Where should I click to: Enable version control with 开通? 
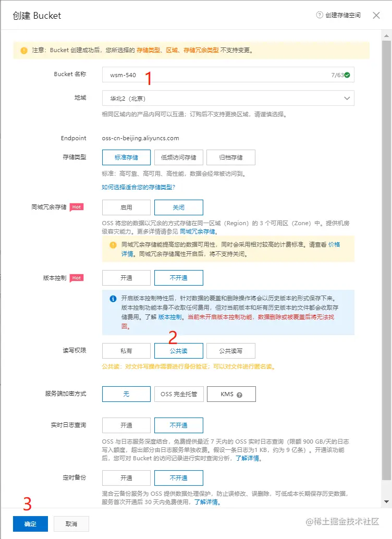click(126, 278)
